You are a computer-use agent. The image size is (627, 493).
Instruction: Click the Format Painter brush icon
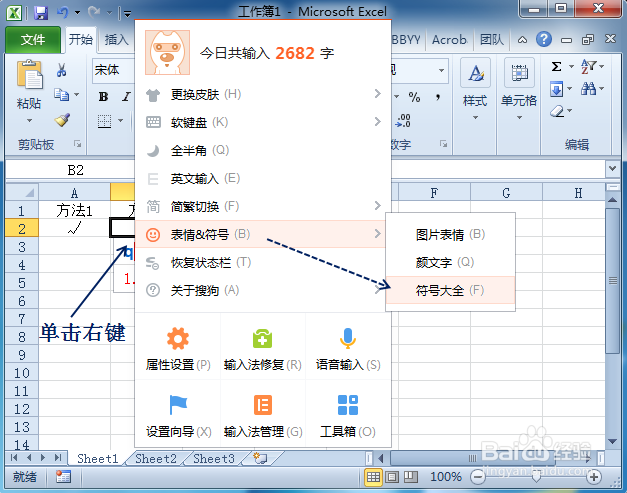62,120
